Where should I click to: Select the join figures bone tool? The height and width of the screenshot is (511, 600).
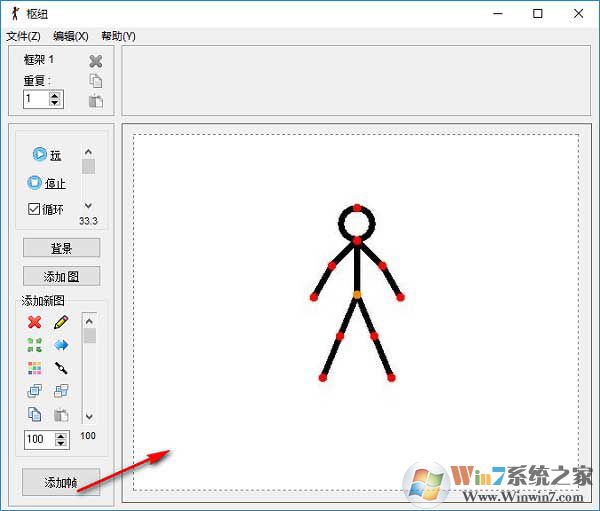pos(61,368)
